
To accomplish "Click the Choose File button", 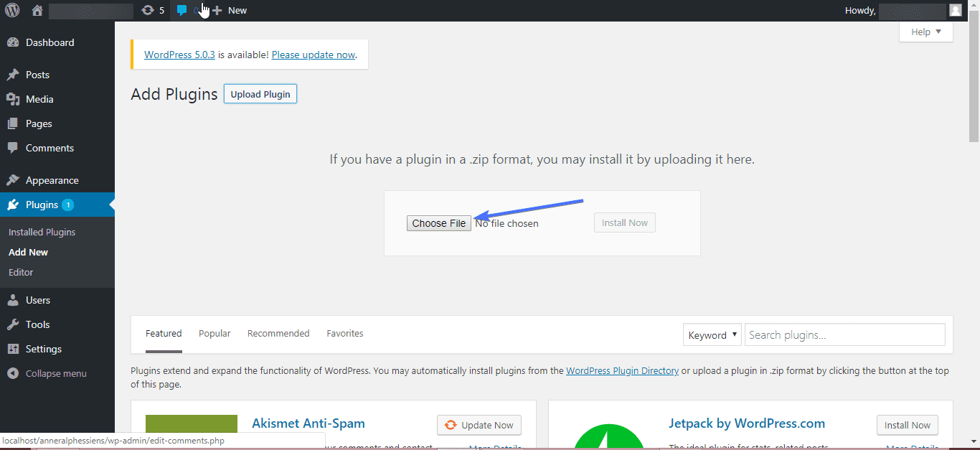I will tap(439, 223).
